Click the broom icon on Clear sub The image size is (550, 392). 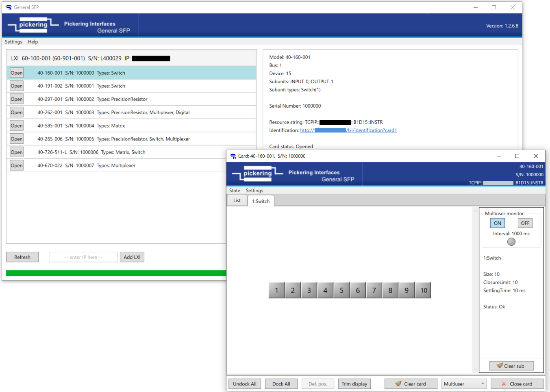(500, 366)
